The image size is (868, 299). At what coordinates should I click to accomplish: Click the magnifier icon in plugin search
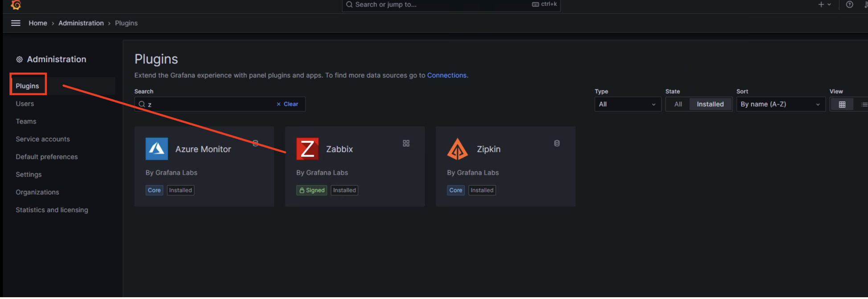(142, 104)
